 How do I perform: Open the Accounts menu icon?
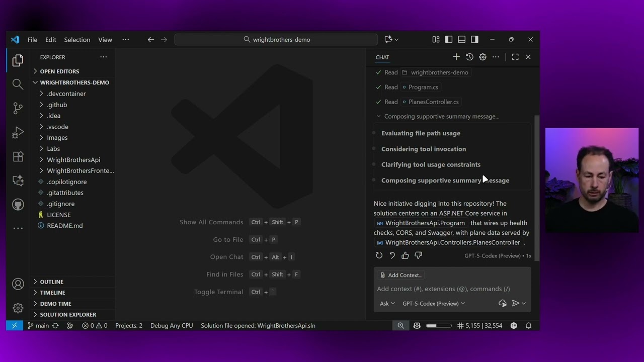tap(18, 284)
